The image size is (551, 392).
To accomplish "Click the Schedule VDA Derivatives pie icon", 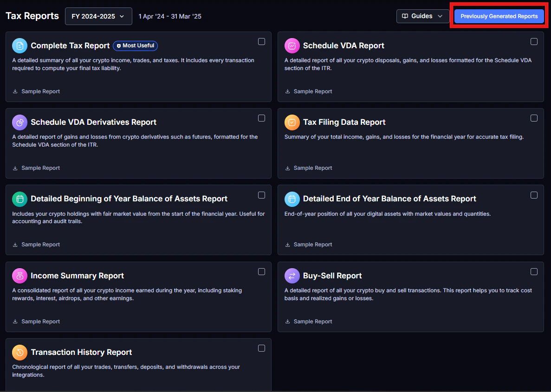I will click(x=19, y=122).
